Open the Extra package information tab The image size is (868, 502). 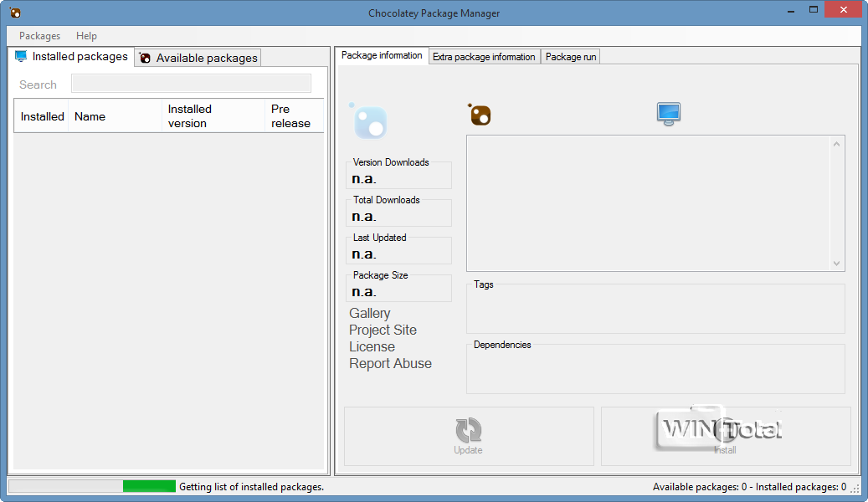[x=484, y=57]
